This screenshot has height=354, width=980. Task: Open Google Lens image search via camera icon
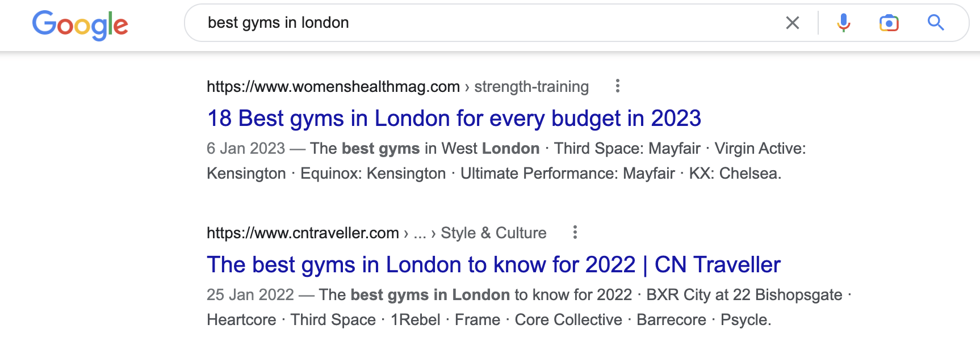coord(889,23)
